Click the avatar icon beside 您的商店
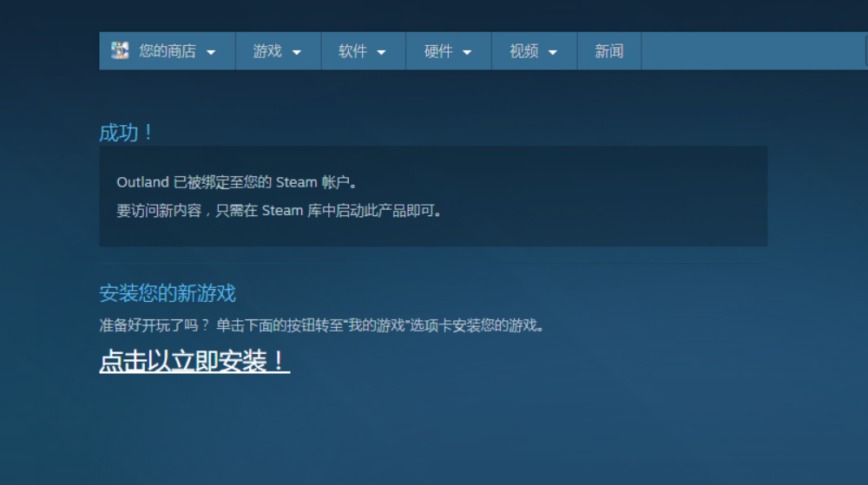The width and height of the screenshot is (868, 485). pyautogui.click(x=120, y=51)
